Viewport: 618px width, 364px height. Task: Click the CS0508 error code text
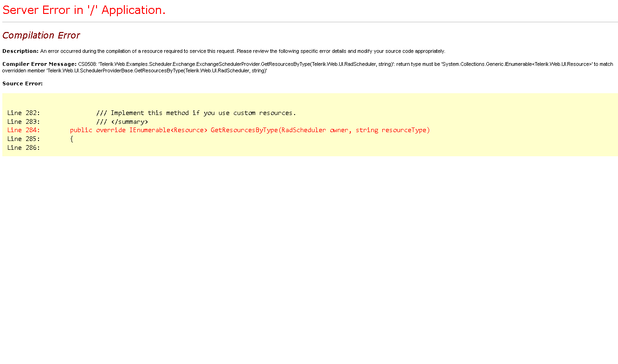87,64
